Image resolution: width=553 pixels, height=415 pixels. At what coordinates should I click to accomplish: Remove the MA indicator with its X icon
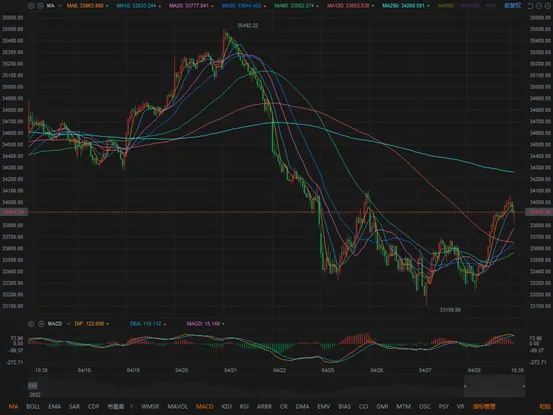40,6
